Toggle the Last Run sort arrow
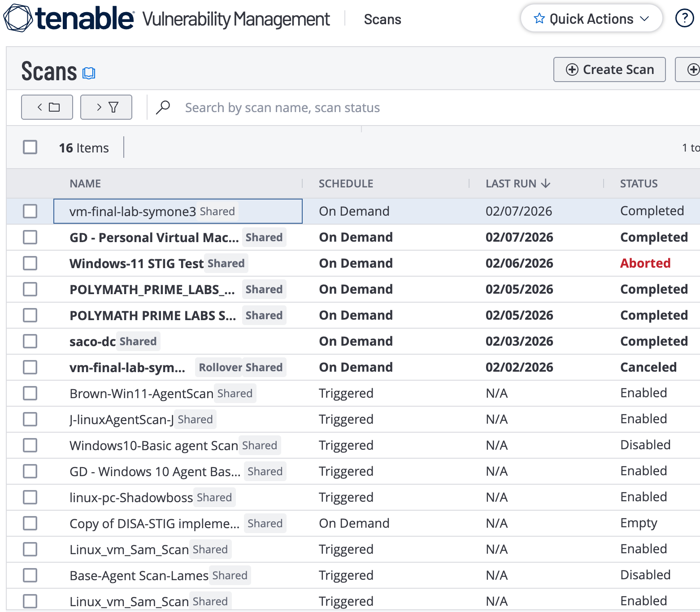The width and height of the screenshot is (700, 612). (546, 183)
